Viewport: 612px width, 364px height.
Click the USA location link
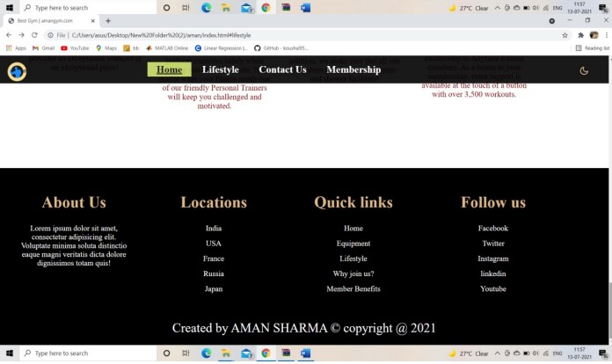point(214,244)
